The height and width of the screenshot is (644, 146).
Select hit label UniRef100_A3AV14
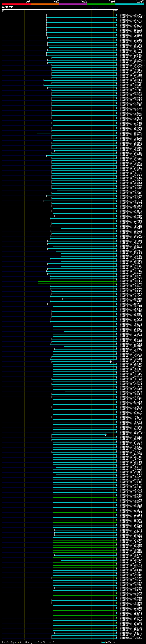[131, 361]
